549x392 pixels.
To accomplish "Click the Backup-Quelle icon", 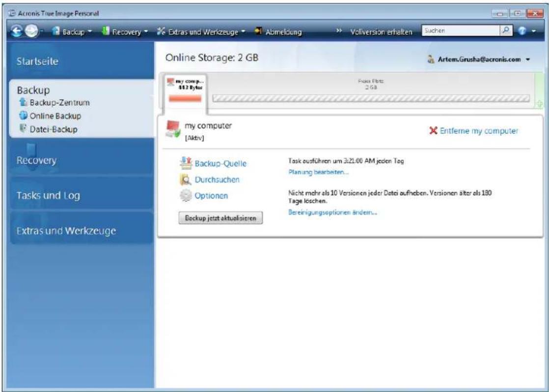I will (x=186, y=163).
